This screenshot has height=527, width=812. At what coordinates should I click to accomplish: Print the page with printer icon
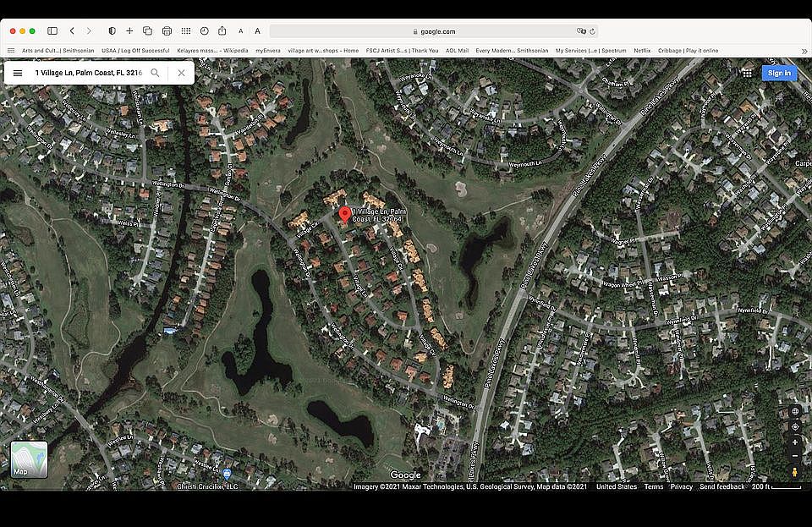coord(167,31)
